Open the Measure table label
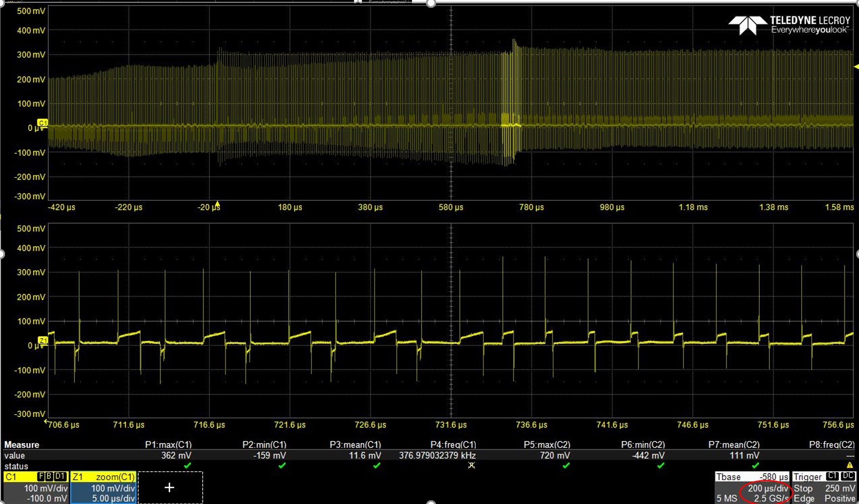 [21, 445]
